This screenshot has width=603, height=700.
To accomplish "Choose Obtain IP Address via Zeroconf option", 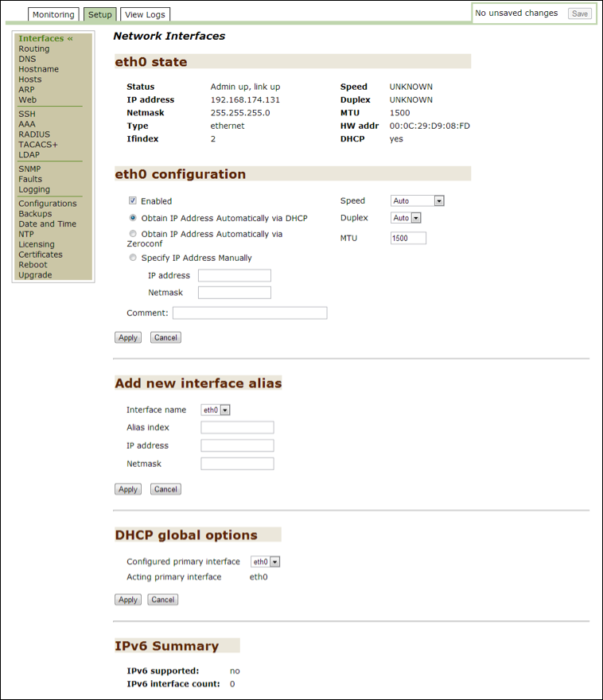I will [133, 234].
